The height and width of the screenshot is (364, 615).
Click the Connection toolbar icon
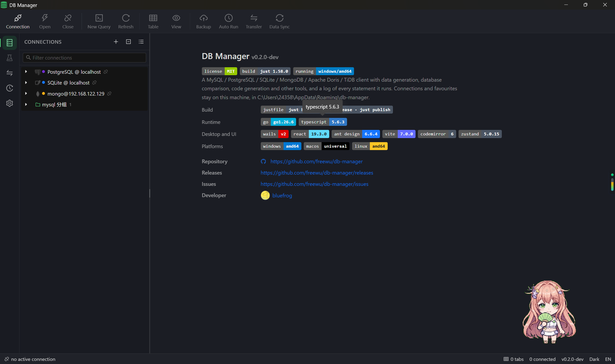(18, 21)
